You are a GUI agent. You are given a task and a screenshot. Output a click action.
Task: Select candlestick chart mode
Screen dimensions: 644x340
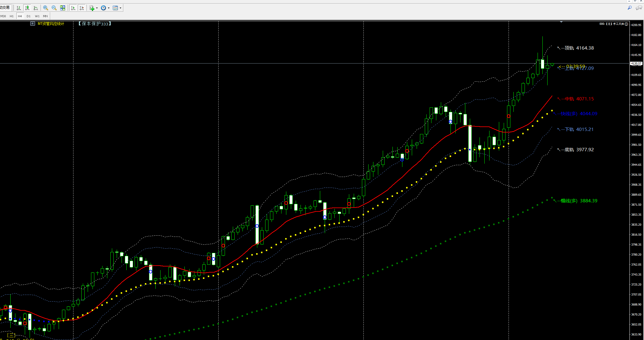(x=27, y=8)
